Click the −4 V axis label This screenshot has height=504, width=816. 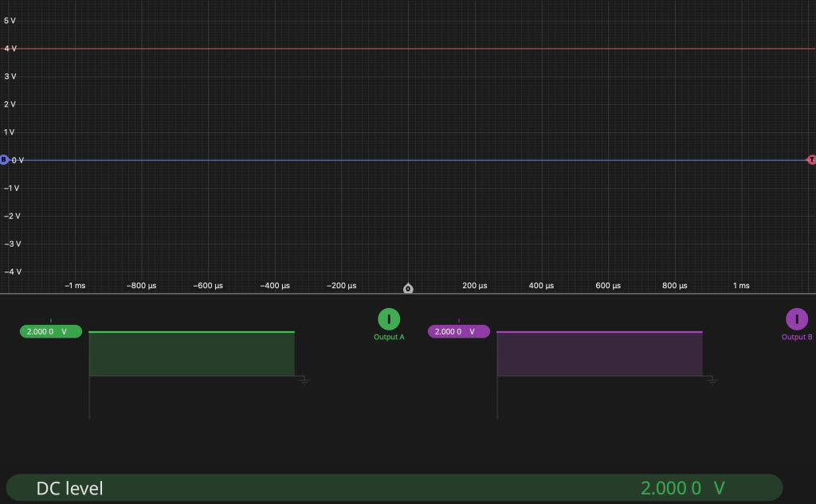pos(13,272)
